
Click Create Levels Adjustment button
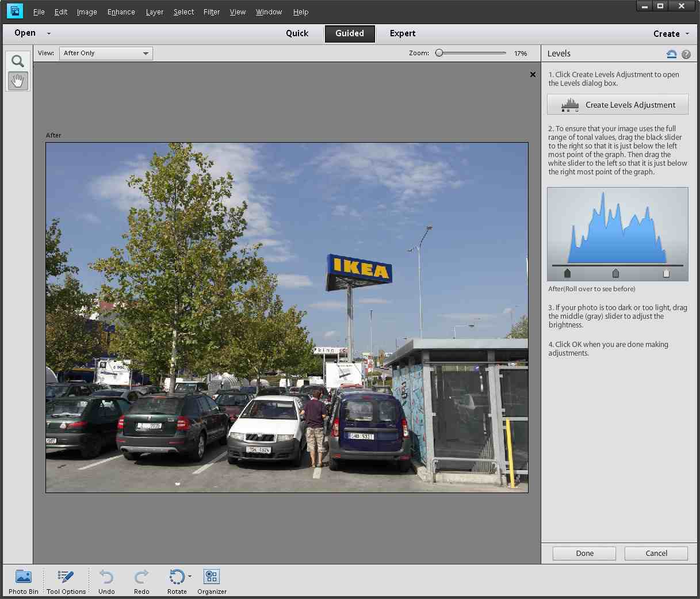point(617,105)
